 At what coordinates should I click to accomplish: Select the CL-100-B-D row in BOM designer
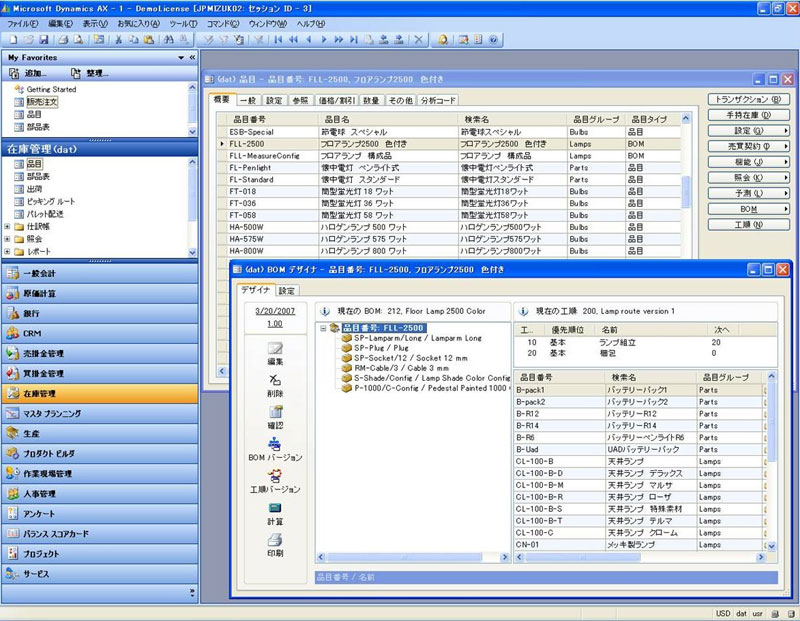coord(639,474)
